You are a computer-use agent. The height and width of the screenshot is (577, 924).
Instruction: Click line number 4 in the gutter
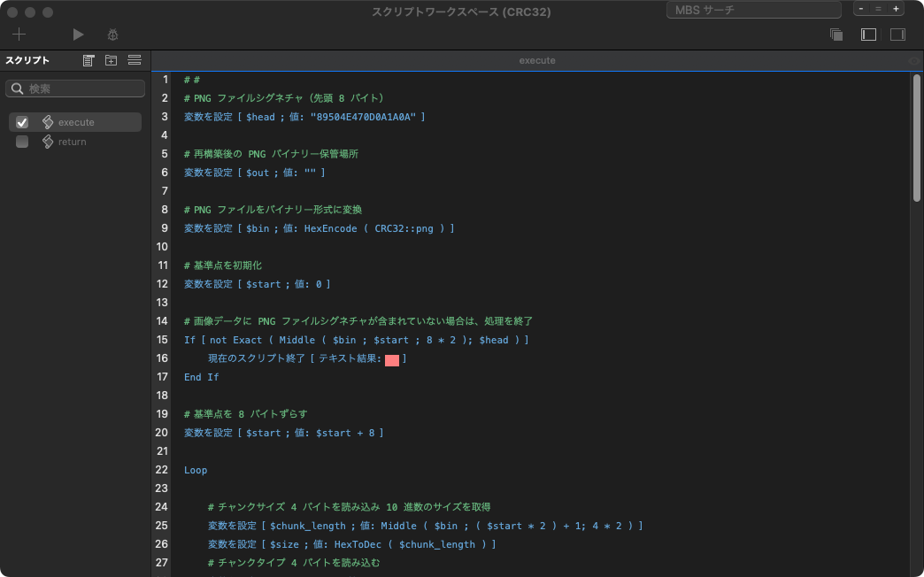[165, 135]
